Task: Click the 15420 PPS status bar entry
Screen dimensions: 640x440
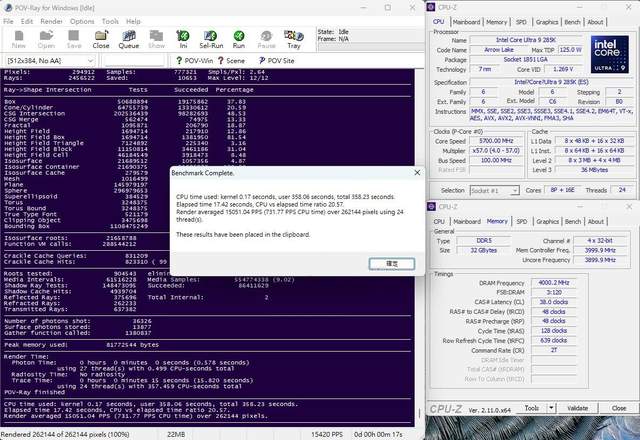Action: click(x=327, y=434)
